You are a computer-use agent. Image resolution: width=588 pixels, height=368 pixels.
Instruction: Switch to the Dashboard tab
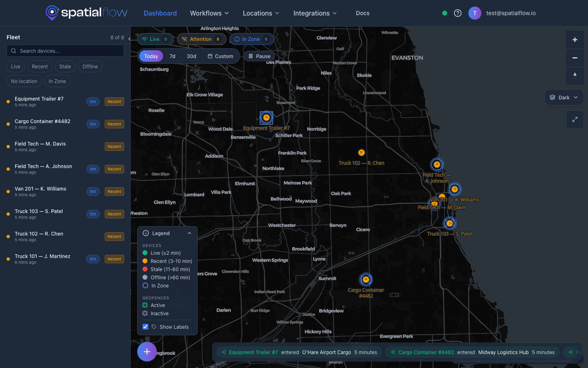(x=160, y=13)
